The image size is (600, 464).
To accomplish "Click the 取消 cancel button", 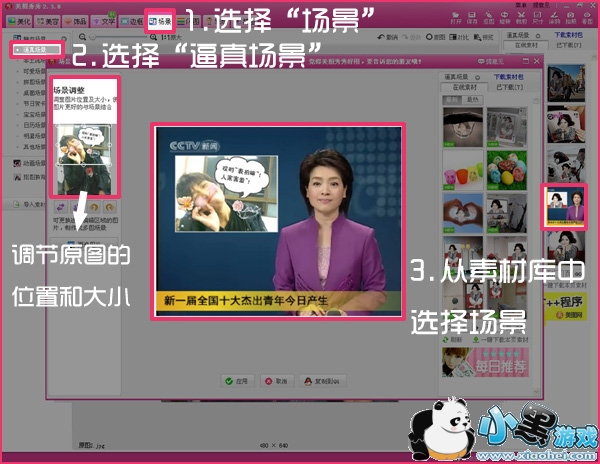I will click(277, 381).
